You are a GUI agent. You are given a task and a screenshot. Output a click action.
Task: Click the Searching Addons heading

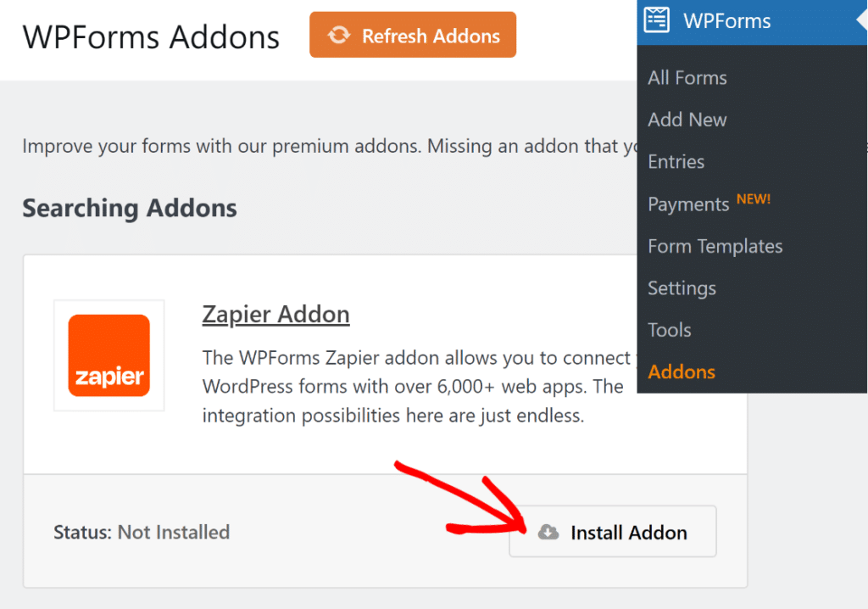coord(129,208)
